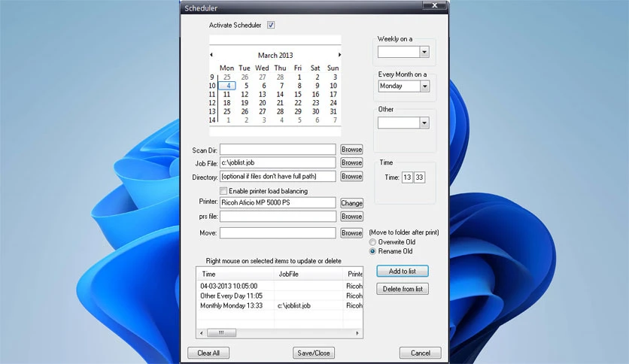Select the Overwrite Old radio button
629x364 pixels.
[x=372, y=242]
